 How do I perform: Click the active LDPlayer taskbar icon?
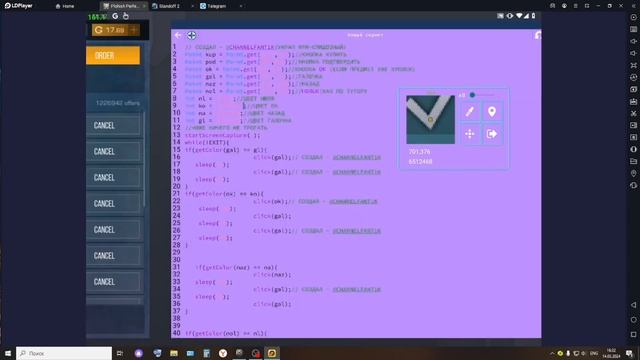[272, 353]
